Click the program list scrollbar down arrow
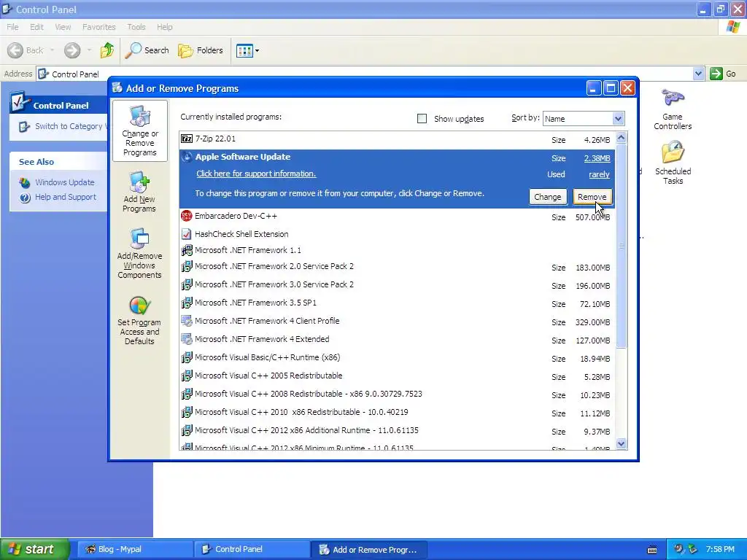747x560 pixels. point(621,444)
